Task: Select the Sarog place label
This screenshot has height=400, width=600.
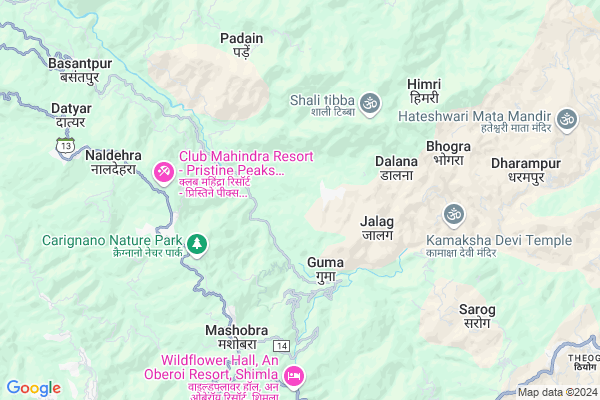Action: pyautogui.click(x=477, y=316)
